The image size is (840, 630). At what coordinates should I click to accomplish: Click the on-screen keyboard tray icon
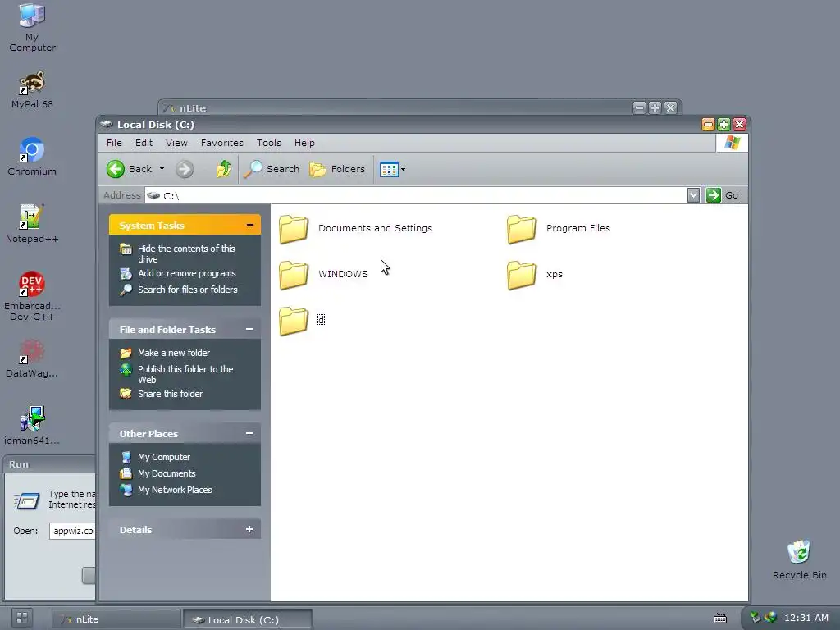coord(720,619)
